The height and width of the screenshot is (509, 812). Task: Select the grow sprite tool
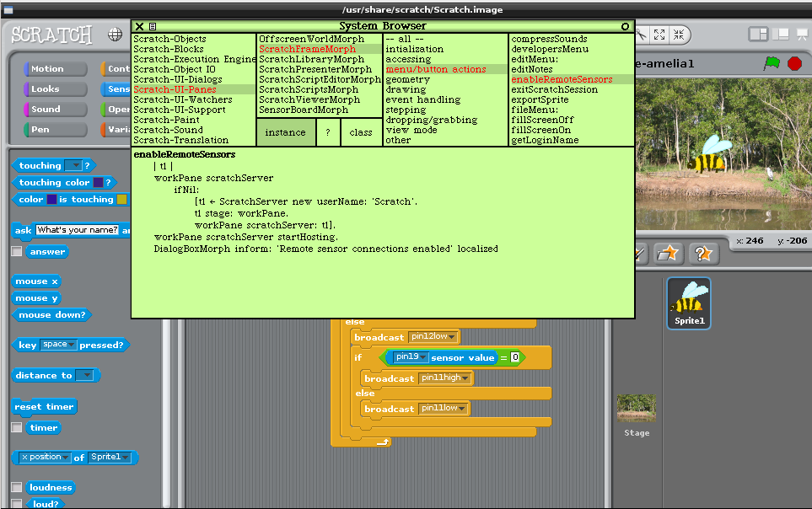(x=659, y=35)
